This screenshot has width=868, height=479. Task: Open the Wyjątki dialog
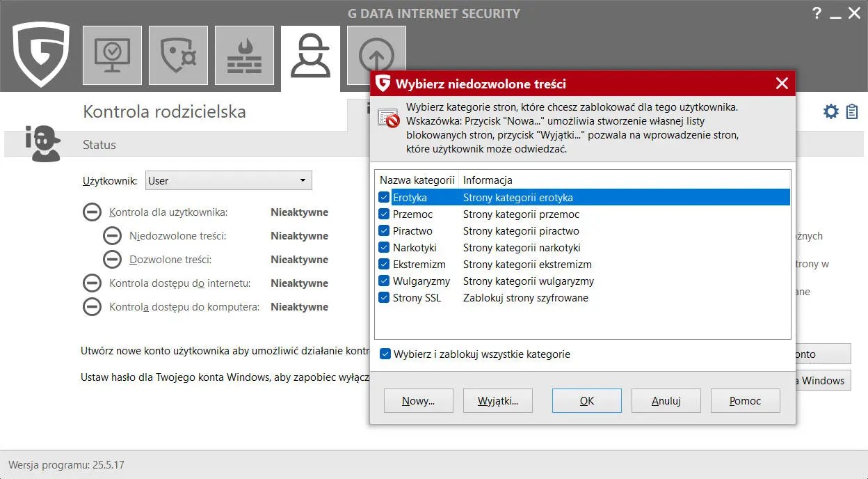(x=497, y=400)
